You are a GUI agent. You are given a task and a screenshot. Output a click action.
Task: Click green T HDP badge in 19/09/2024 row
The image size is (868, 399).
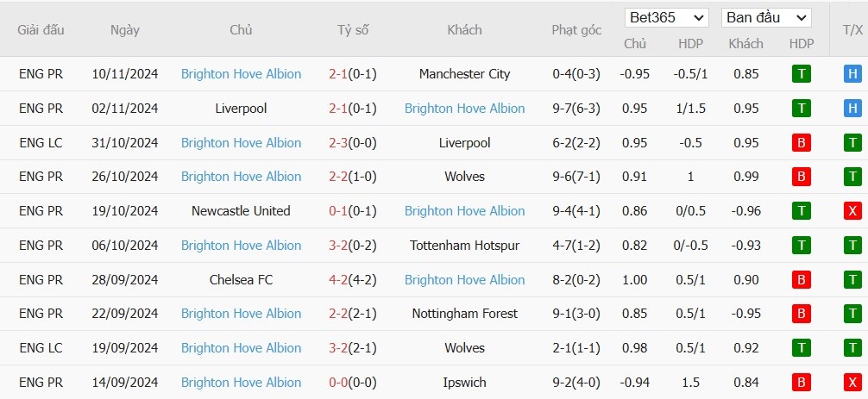click(801, 348)
